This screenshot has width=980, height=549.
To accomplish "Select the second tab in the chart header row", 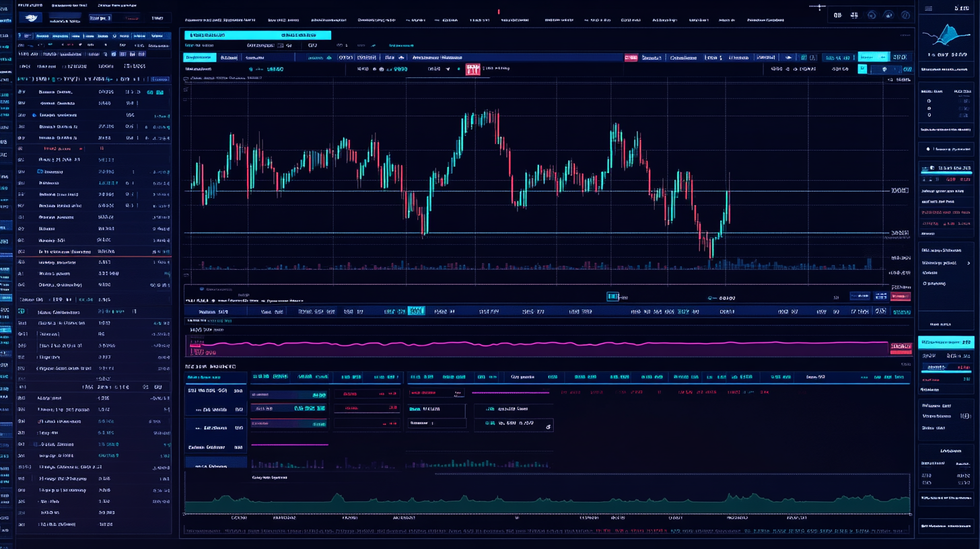I will coord(229,57).
